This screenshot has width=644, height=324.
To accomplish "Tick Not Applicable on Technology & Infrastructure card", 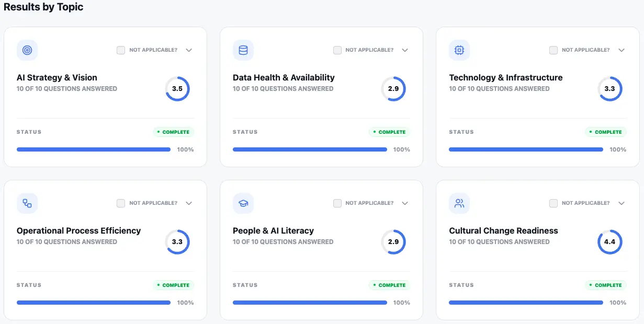I will [553, 50].
